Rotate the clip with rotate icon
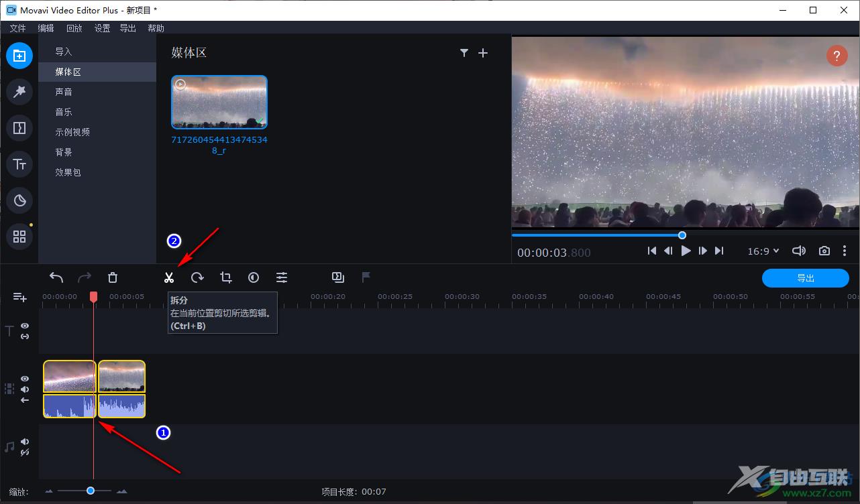Image resolution: width=860 pixels, height=504 pixels. tap(197, 277)
